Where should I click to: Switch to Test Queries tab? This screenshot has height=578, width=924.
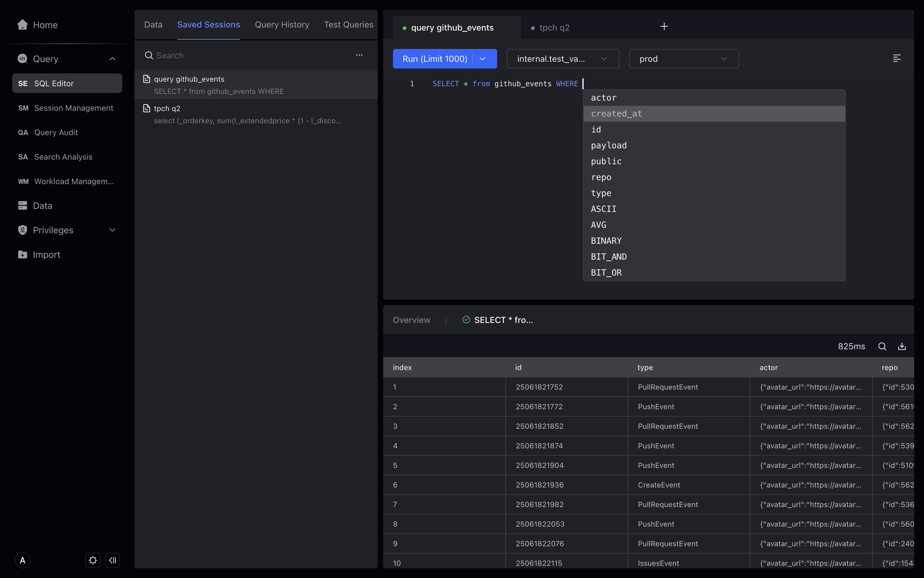[x=349, y=24]
